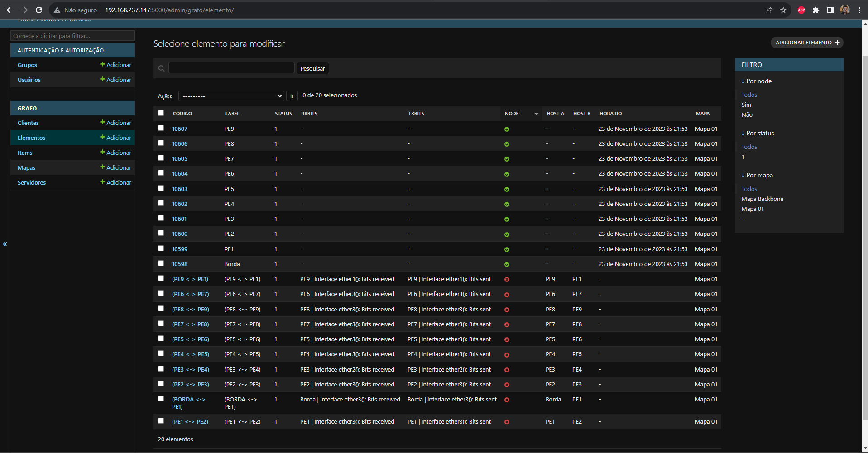Toggle the select-all checkbox in table header
The height and width of the screenshot is (453, 868).
161,113
